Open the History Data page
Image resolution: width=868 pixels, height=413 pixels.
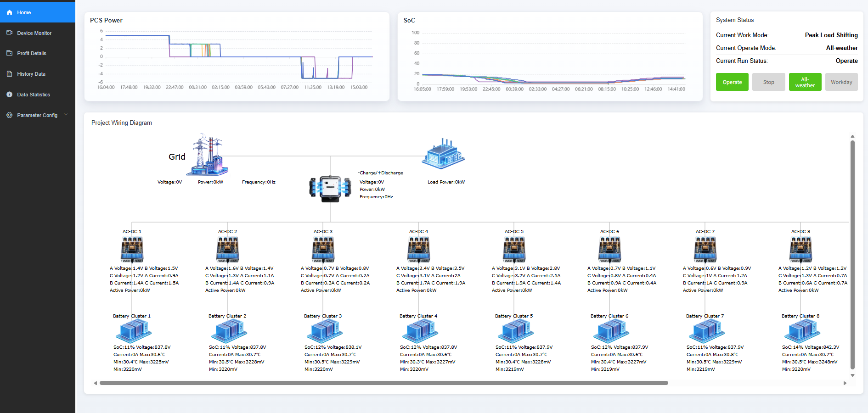31,74
